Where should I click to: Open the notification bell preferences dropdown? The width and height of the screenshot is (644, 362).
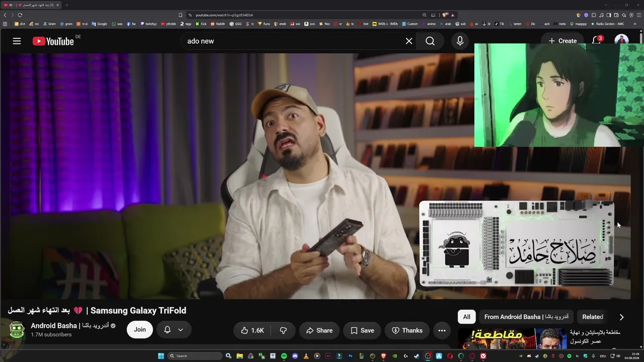174,330
